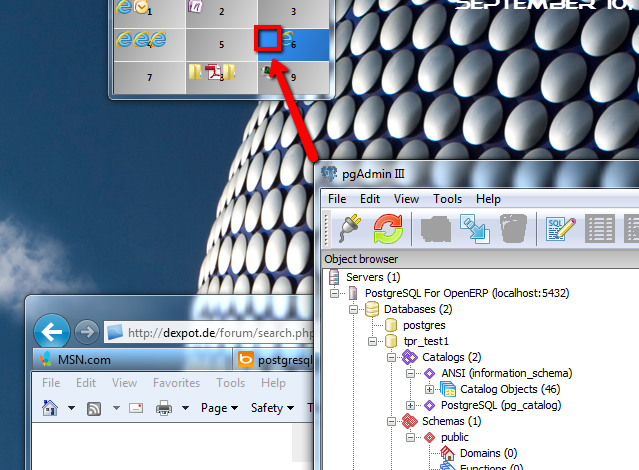The width and height of the screenshot is (639, 470).
Task: Open the Tools menu in pgAdmin
Action: point(447,199)
